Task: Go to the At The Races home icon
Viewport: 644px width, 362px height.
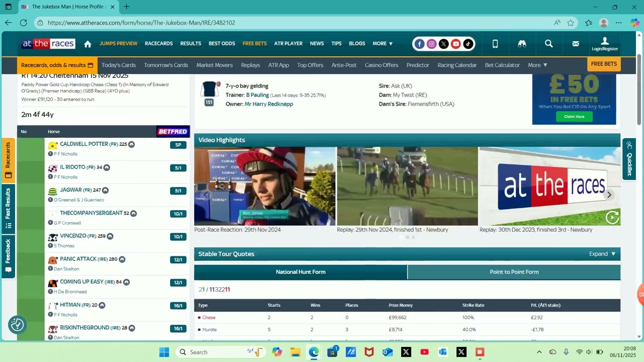Action: pos(88,44)
